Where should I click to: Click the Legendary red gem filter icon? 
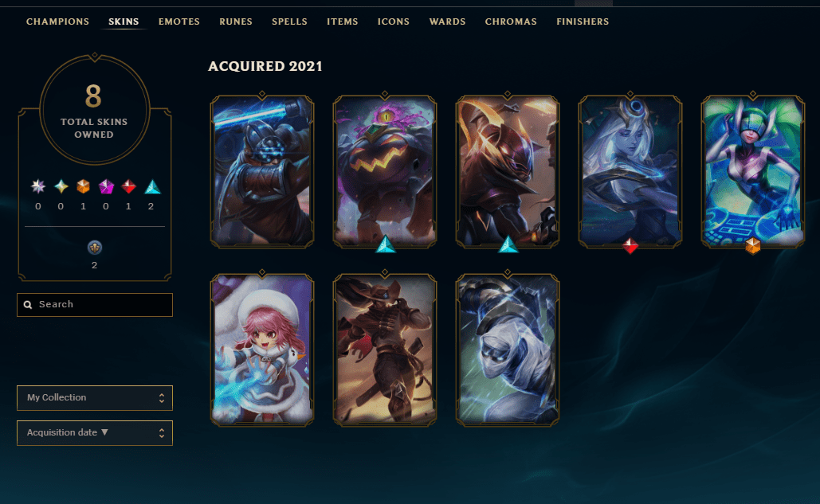tap(128, 186)
